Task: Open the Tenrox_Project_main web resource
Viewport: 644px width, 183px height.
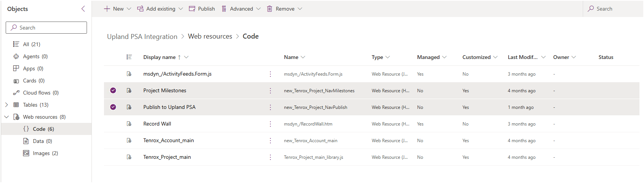Action: point(167,157)
